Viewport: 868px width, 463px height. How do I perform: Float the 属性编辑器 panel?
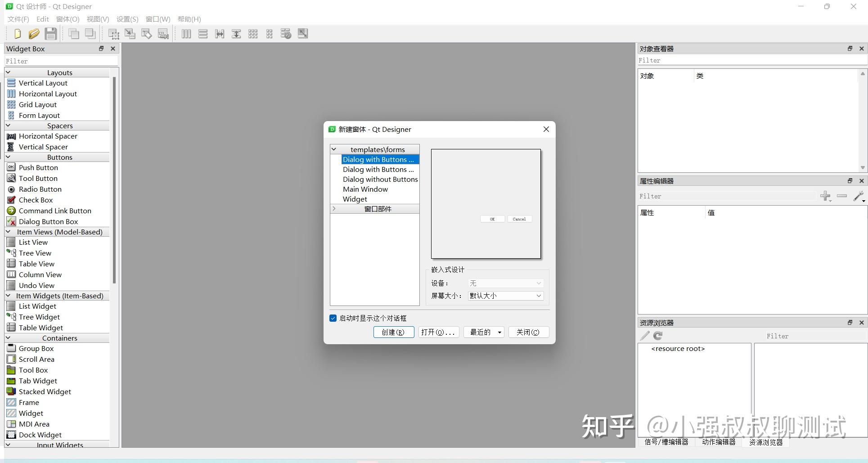click(850, 180)
